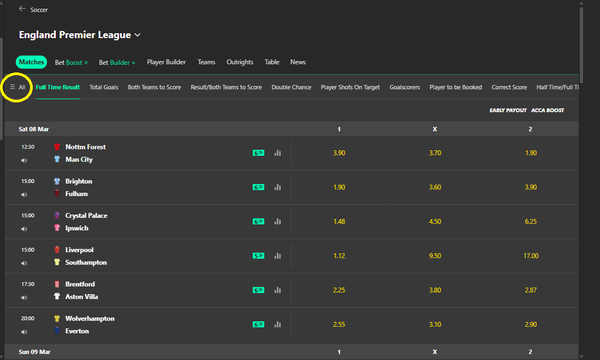Open Bet Builder badge for Liverpool v Southampton
Image resolution: width=600 pixels, height=360 pixels.
(258, 256)
